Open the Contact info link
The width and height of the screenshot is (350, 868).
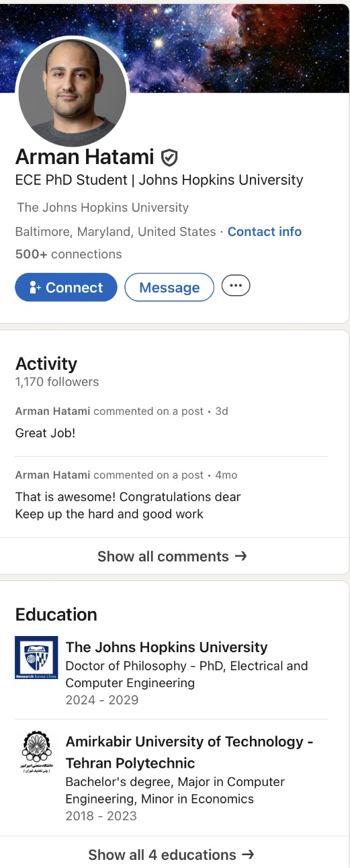pos(265,231)
